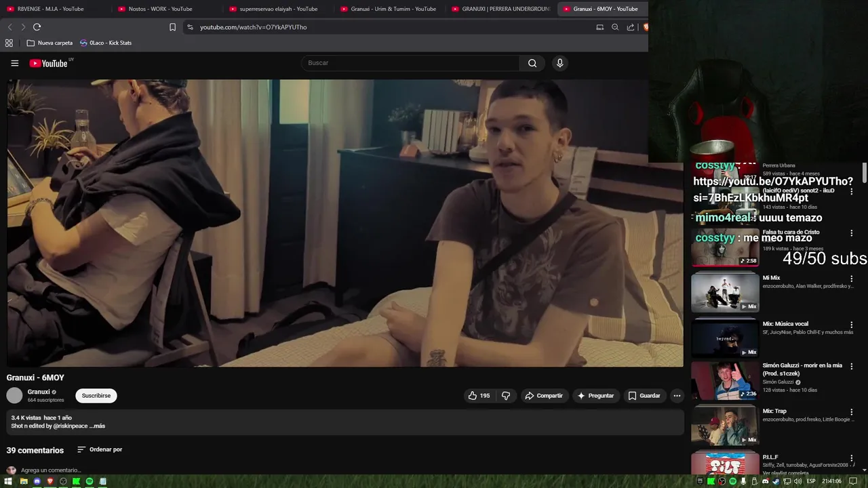Open Ordenar por sort dropdown
Screen dimensions: 868x488
[x=100, y=449]
